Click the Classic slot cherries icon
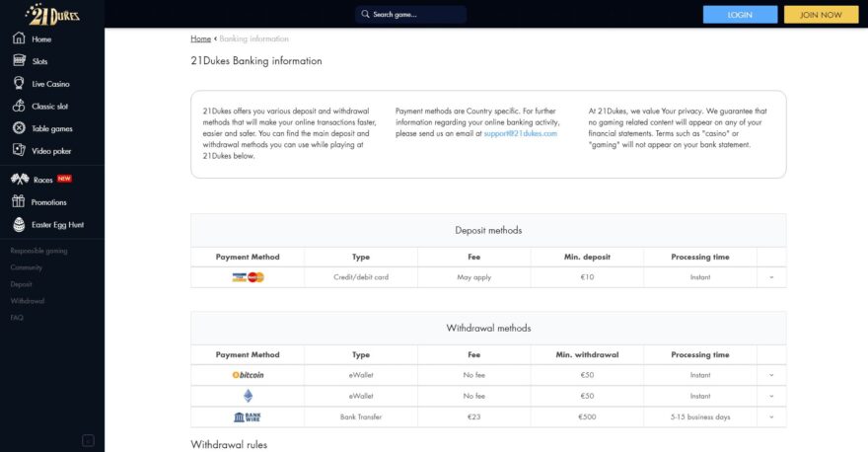Image resolution: width=868 pixels, height=452 pixels. click(x=19, y=106)
